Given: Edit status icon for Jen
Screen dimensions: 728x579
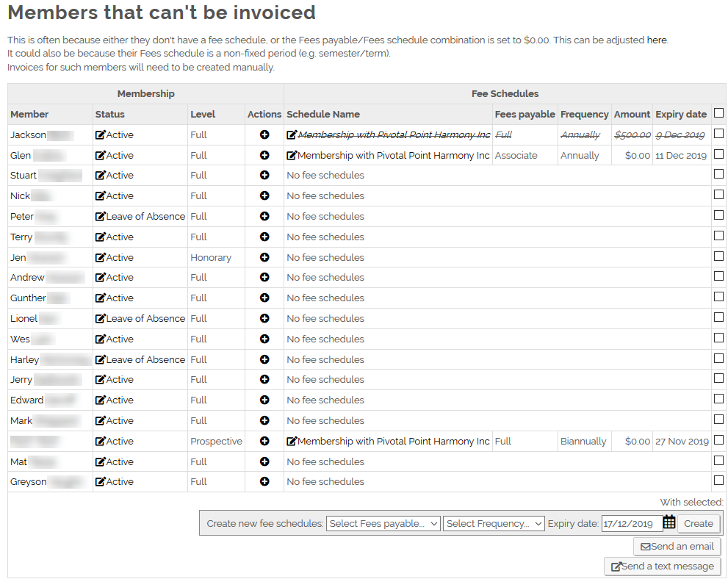Looking at the screenshot, I should 100,257.
